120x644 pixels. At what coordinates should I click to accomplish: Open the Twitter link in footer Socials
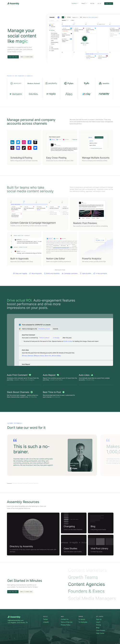(x=46, y=619)
